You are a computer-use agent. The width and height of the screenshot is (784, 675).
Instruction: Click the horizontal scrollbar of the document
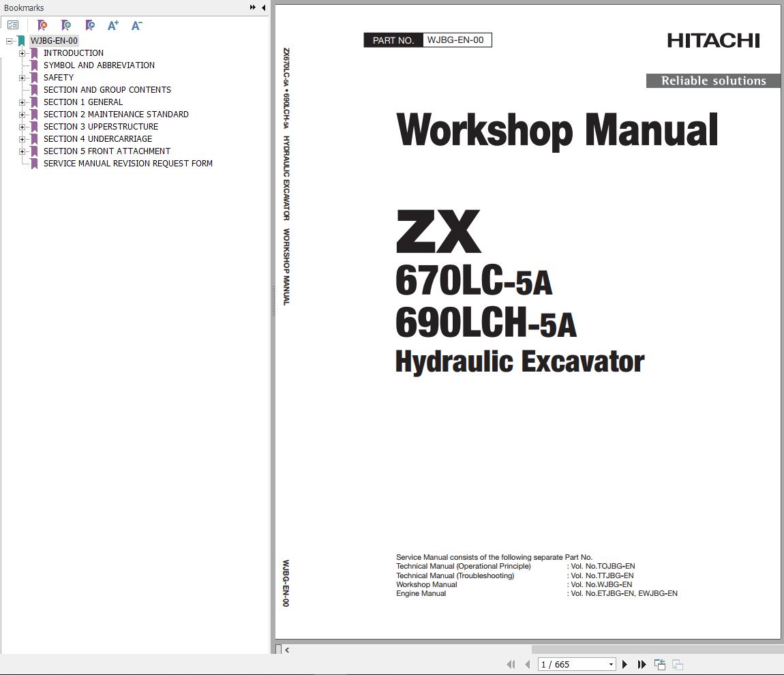click(x=657, y=650)
